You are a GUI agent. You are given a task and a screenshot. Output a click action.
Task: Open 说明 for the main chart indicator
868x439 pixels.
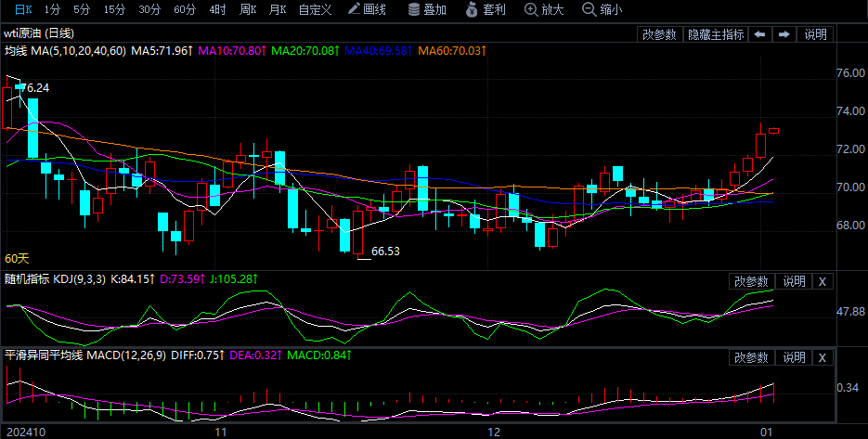click(815, 34)
